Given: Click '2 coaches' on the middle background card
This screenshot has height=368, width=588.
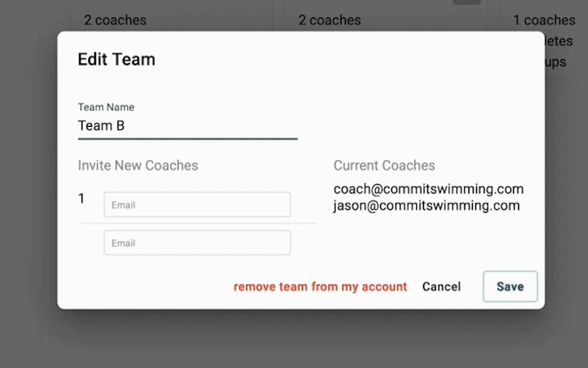Looking at the screenshot, I should pos(330,20).
